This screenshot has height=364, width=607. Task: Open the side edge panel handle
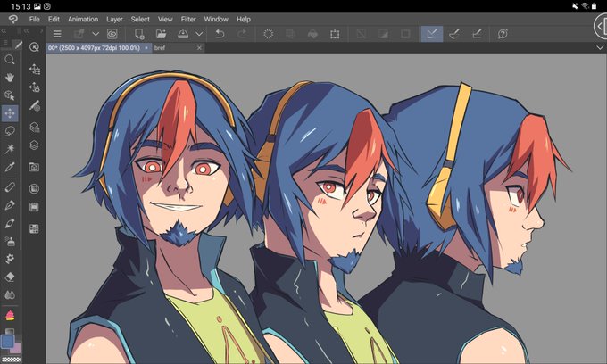(x=601, y=26)
